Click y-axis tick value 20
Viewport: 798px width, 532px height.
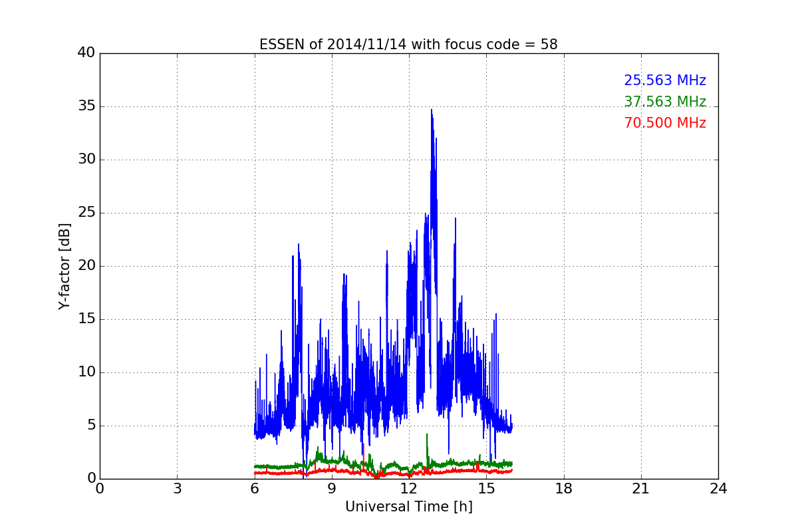[x=86, y=266]
